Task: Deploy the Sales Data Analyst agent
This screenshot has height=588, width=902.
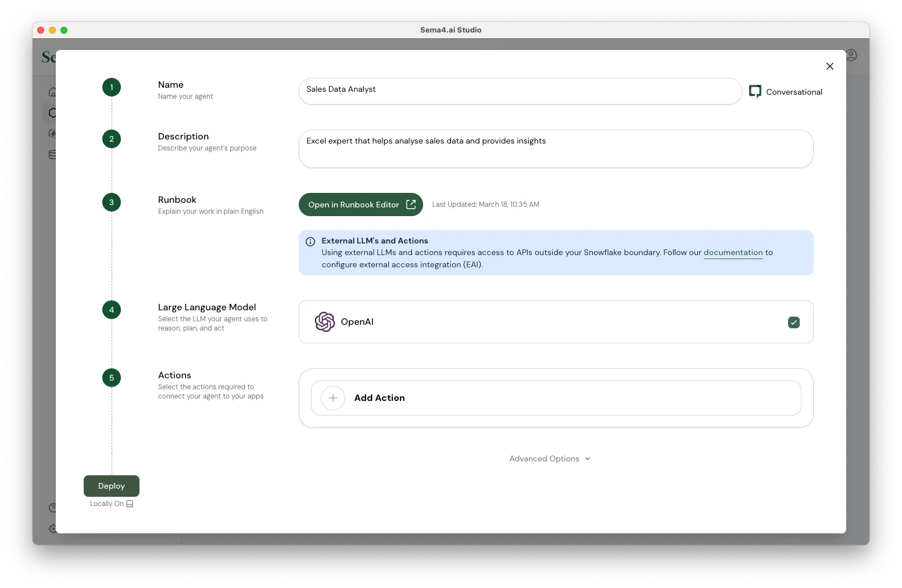Action: coord(111,486)
